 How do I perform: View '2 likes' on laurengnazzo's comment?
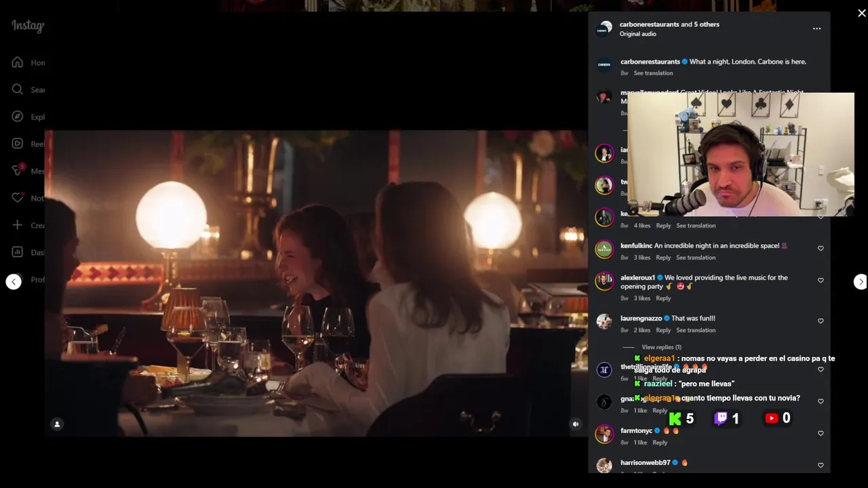642,330
